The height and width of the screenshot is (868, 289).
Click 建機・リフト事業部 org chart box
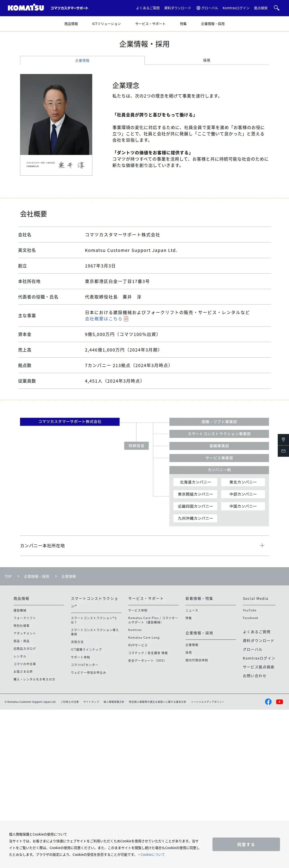click(219, 422)
